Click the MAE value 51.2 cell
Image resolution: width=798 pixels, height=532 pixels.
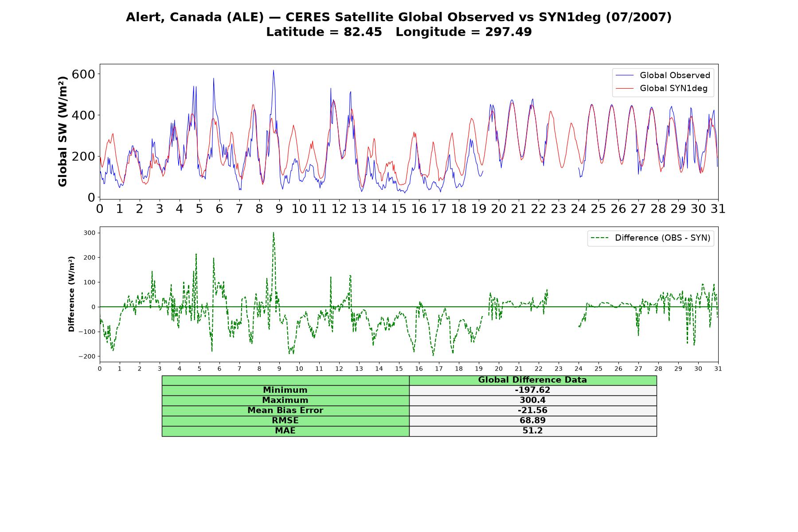point(532,431)
